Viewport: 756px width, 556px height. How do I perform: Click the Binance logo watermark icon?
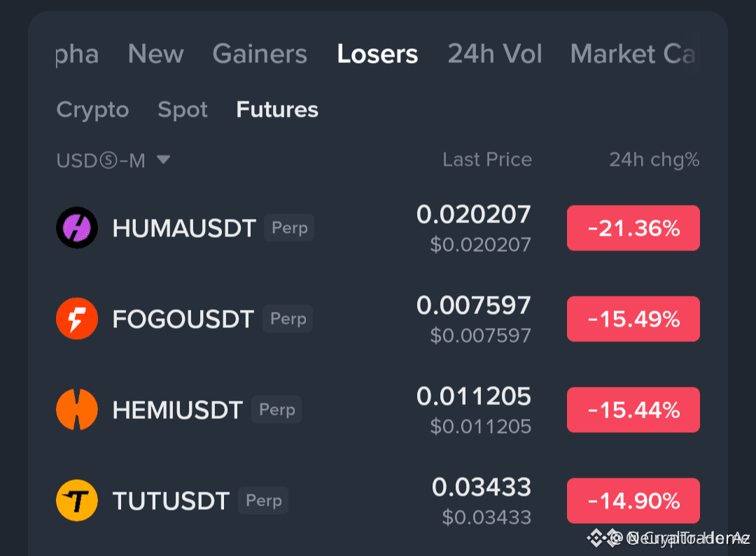596,538
